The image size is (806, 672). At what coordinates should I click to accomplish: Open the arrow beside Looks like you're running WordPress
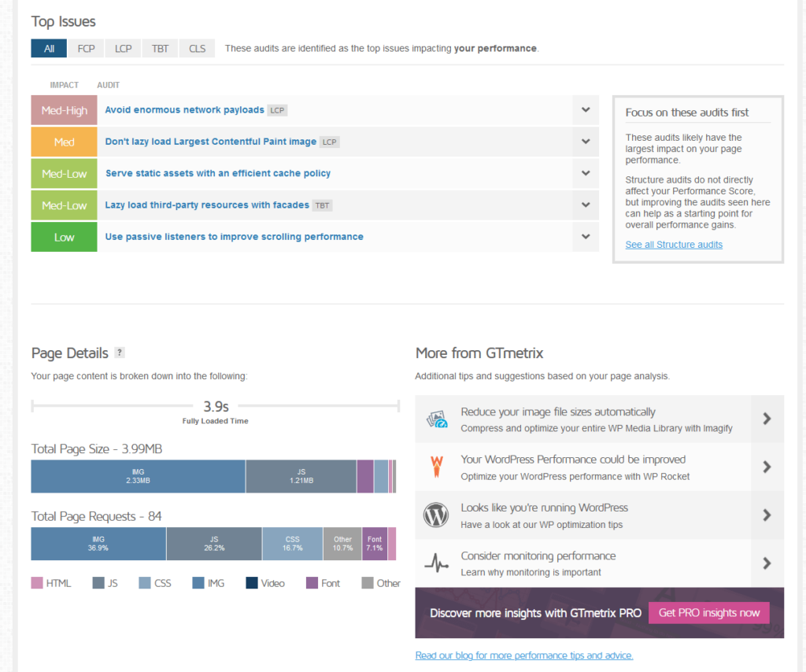coord(767,515)
